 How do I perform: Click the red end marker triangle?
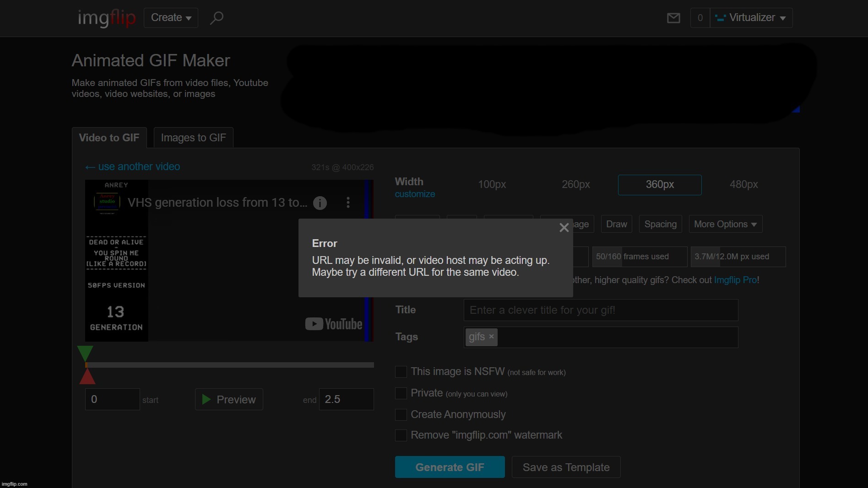[87, 377]
